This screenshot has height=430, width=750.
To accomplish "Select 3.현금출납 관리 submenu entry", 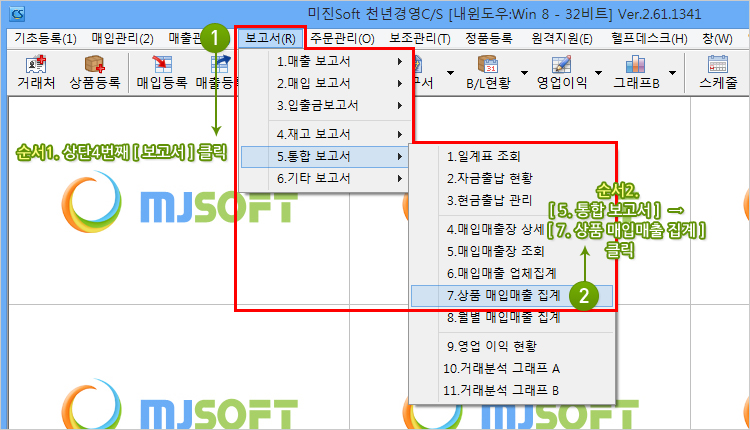I will 512,200.
